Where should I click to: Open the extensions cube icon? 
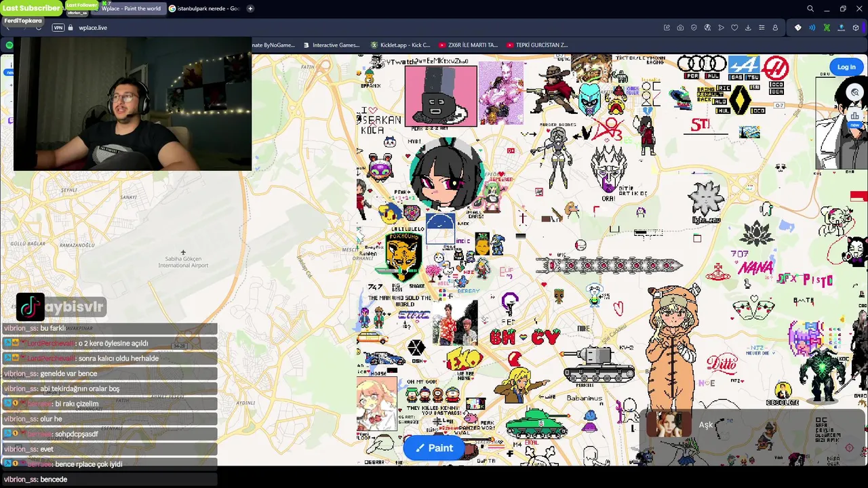tap(856, 28)
